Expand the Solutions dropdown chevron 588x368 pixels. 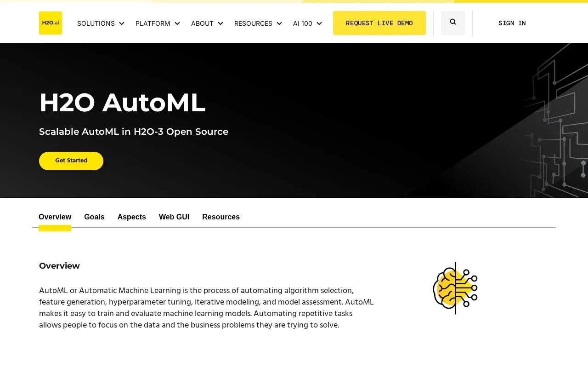122,23
